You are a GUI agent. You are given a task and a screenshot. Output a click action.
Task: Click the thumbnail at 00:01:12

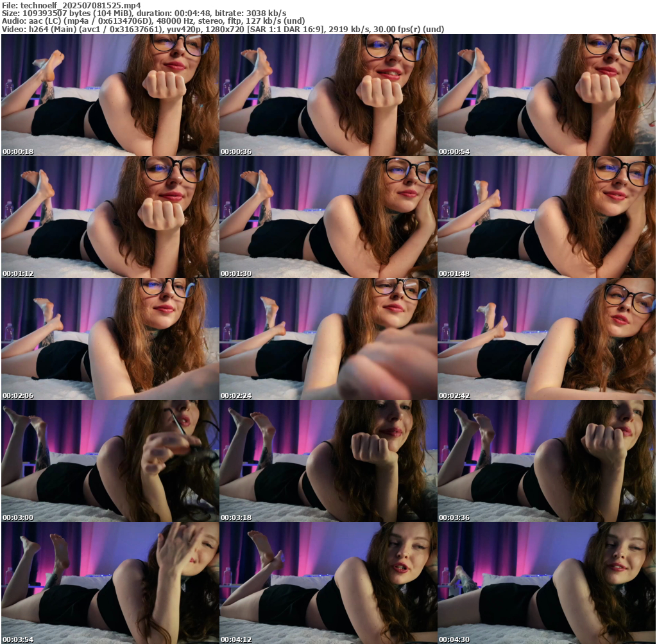[x=110, y=217]
